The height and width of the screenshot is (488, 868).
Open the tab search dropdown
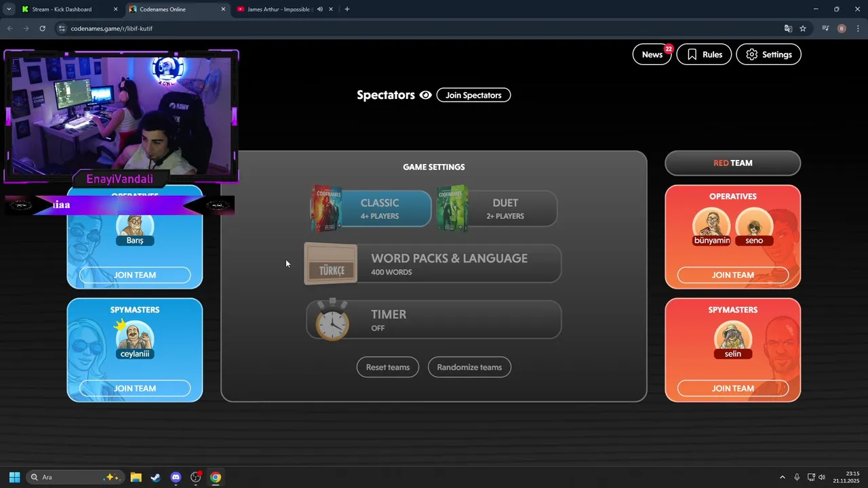point(9,9)
